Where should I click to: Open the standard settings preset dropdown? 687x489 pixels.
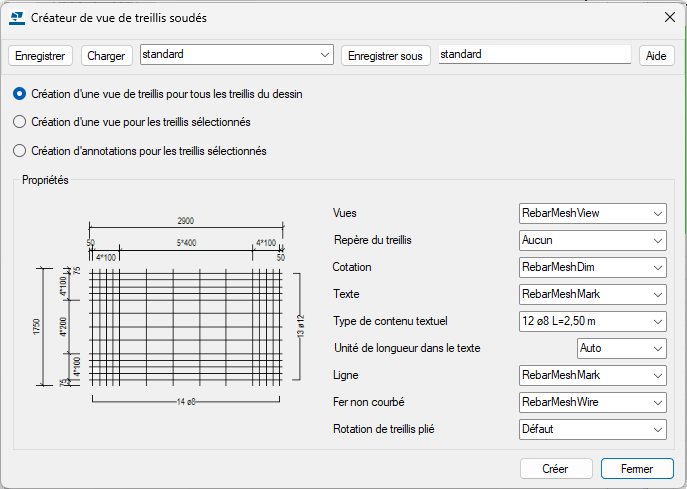point(236,55)
